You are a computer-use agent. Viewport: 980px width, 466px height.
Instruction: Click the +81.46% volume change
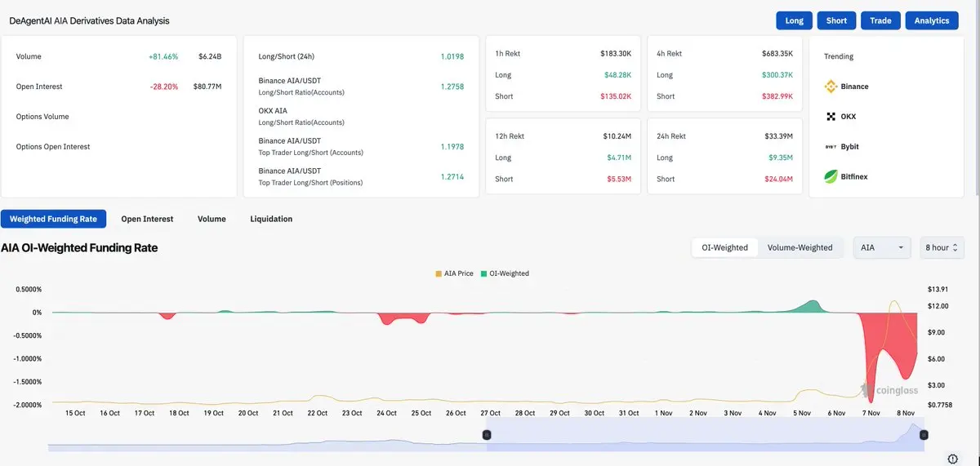coord(163,56)
